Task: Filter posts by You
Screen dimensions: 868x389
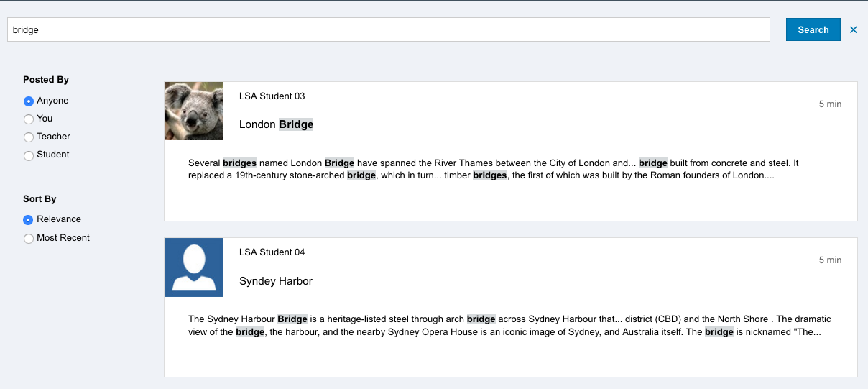Action: tap(29, 119)
